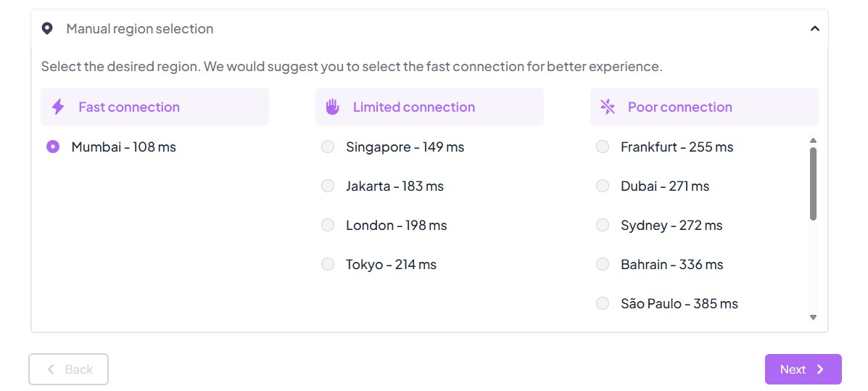Select Dubai 271 ms region
Viewport: 868px width, 391px height.
tap(603, 186)
